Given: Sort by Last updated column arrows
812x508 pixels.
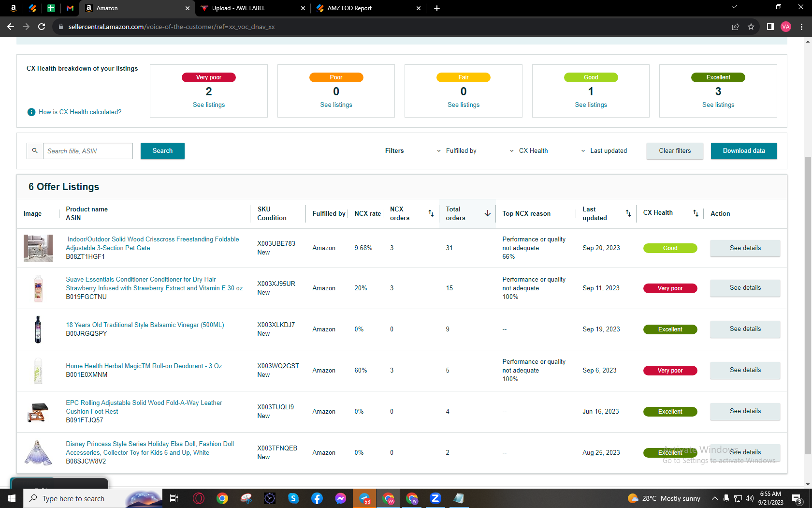Looking at the screenshot, I should point(628,213).
